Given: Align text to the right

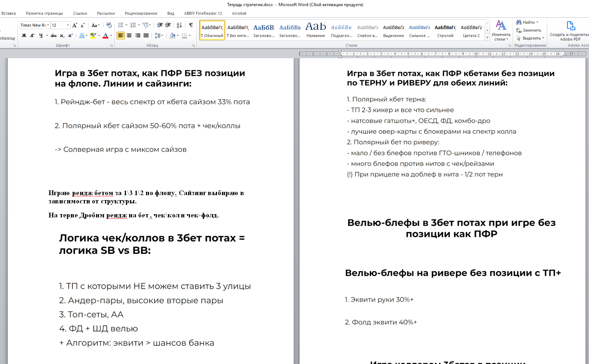Looking at the screenshot, I should [x=137, y=36].
